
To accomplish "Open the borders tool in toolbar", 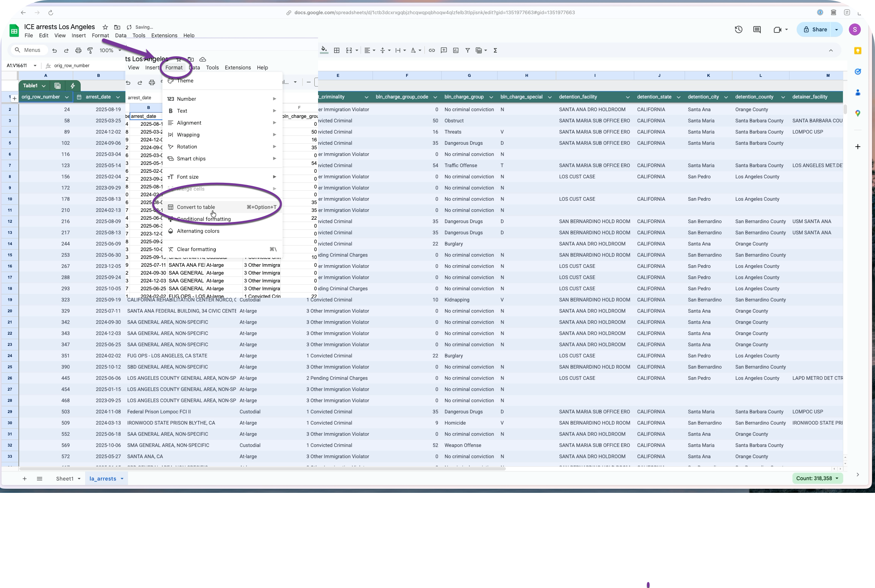I will [x=337, y=50].
